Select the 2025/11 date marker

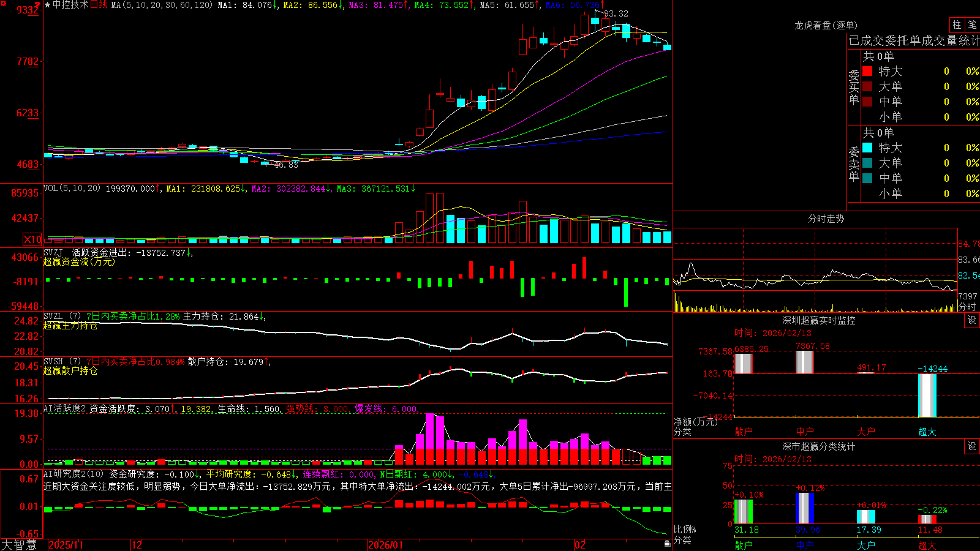click(66, 545)
